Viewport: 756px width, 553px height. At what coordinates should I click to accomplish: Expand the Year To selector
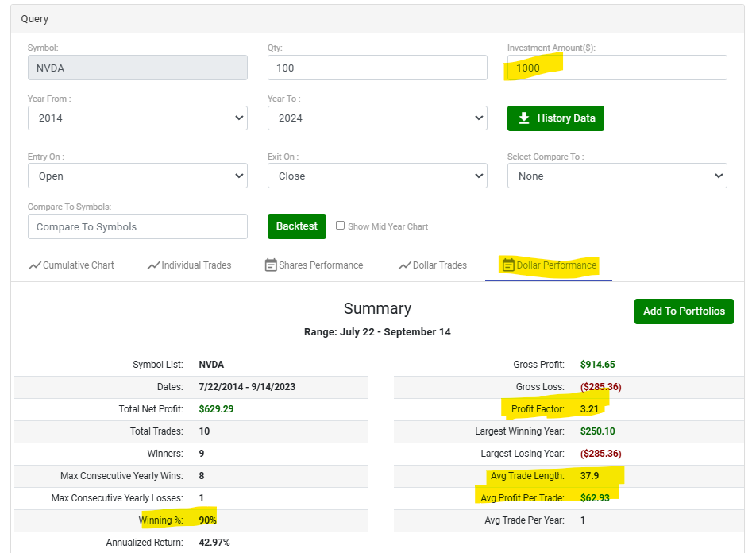tap(377, 118)
